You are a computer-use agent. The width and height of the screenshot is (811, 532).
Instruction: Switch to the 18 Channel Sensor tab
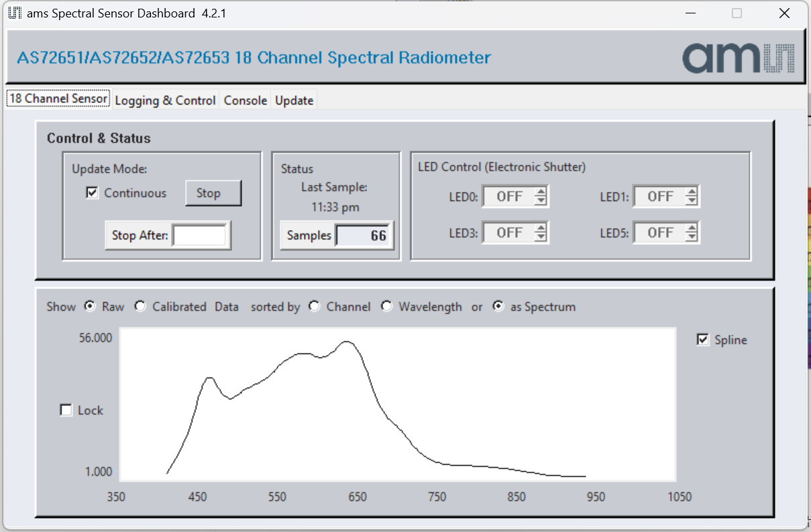[58, 99]
